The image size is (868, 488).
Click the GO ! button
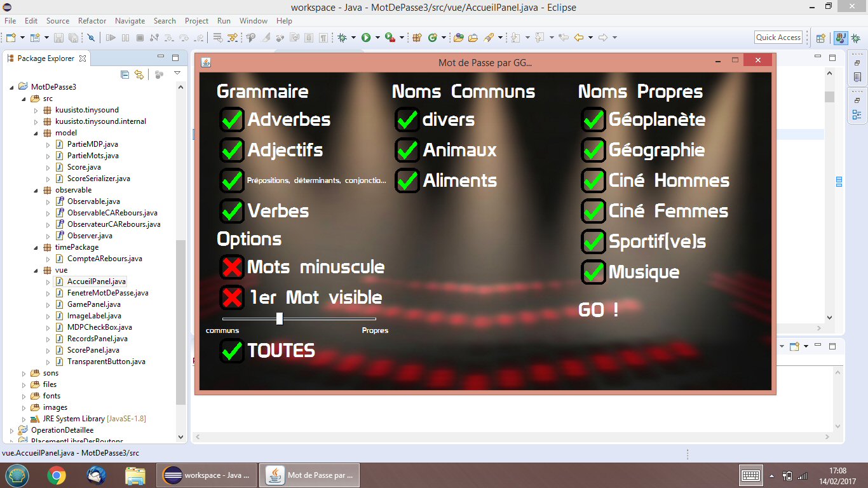(x=599, y=310)
